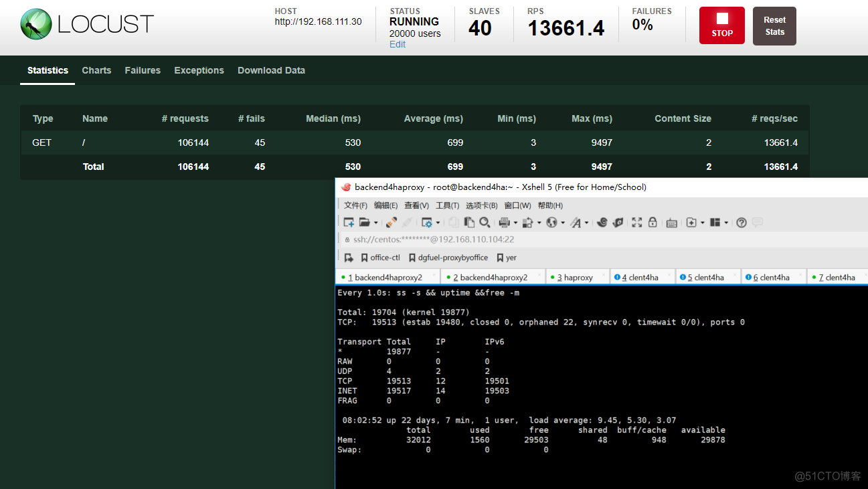Image resolution: width=868 pixels, height=489 pixels.
Task: Open Xshell 帮助(H) menu
Action: coord(550,205)
